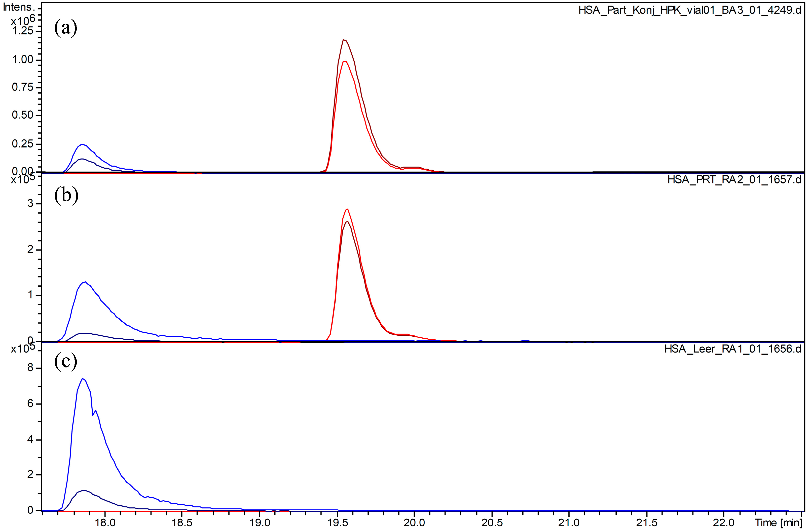The width and height of the screenshot is (808, 532).
Task: Click the 0.50 intensity tick in panel (a)
Action: click(23, 115)
